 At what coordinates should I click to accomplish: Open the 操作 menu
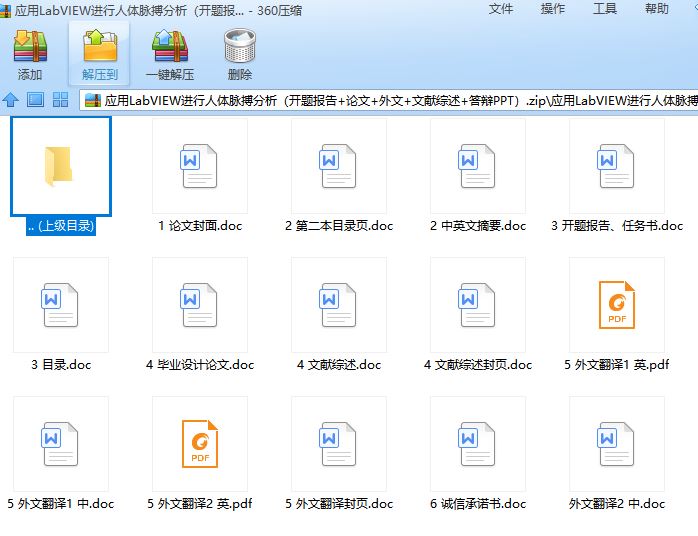pos(552,9)
